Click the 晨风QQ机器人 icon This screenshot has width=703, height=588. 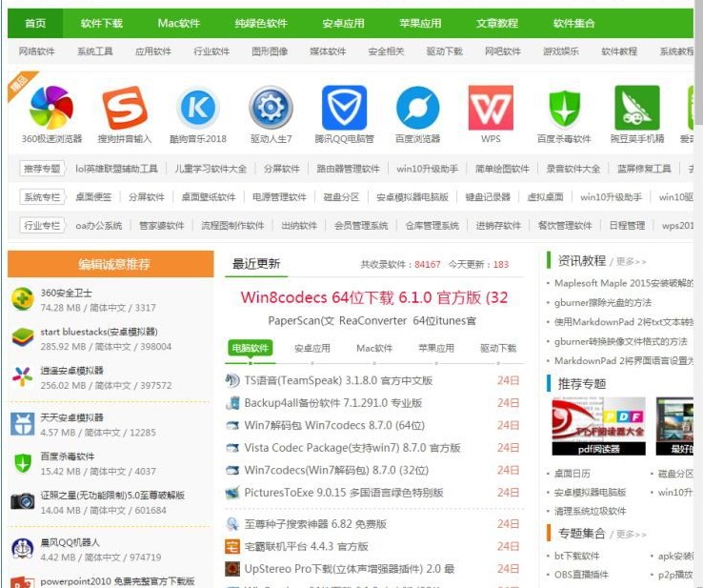point(23,548)
